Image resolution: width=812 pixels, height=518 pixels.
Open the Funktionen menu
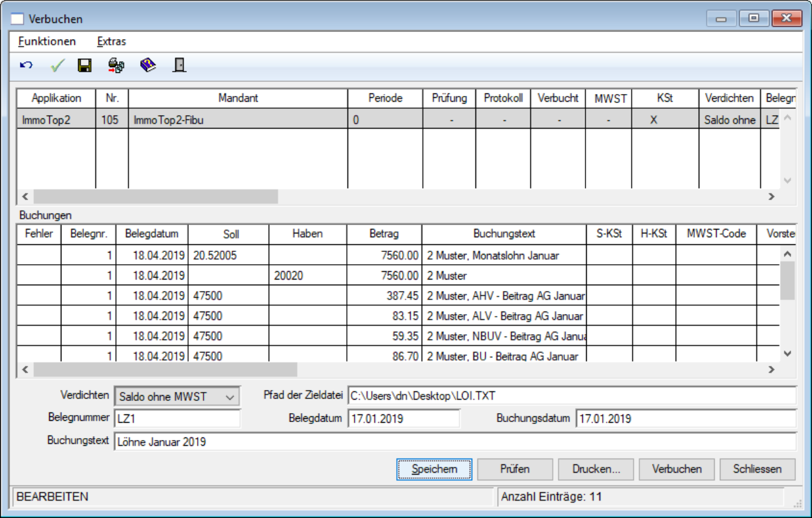(47, 42)
